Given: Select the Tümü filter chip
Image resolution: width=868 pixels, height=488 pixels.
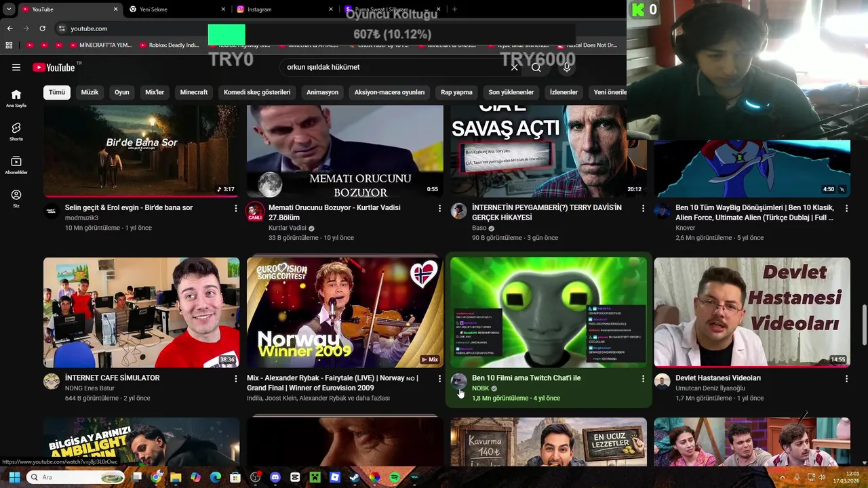Looking at the screenshot, I should 57,92.
